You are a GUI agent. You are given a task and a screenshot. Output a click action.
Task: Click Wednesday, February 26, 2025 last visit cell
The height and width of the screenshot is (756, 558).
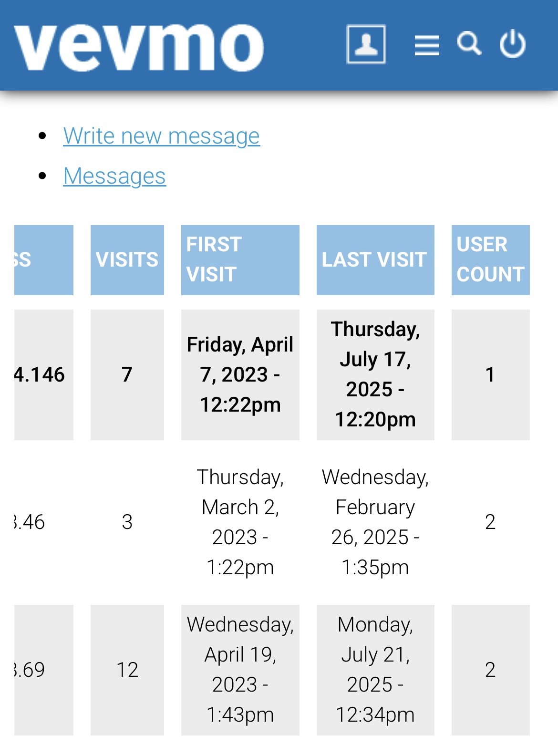coord(375,522)
